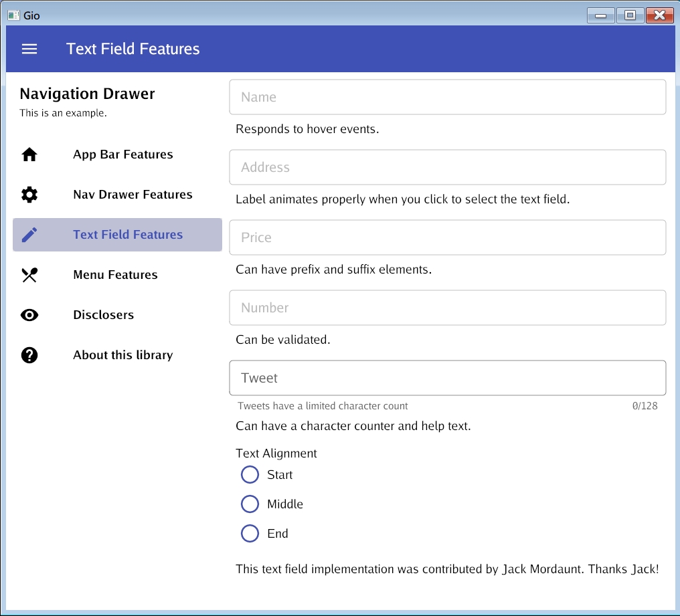The height and width of the screenshot is (616, 680).
Task: Click the Tweet text field
Action: [447, 378]
